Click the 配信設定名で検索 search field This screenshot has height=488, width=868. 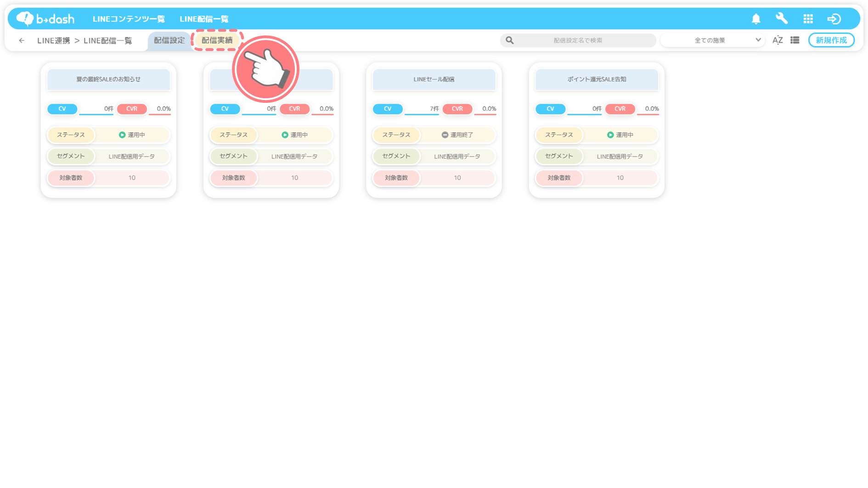point(578,40)
